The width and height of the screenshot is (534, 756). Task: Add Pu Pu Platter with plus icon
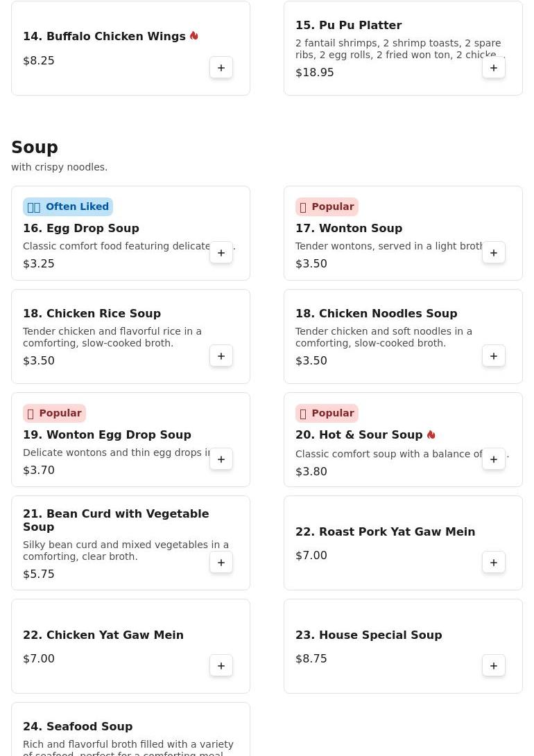494,68
